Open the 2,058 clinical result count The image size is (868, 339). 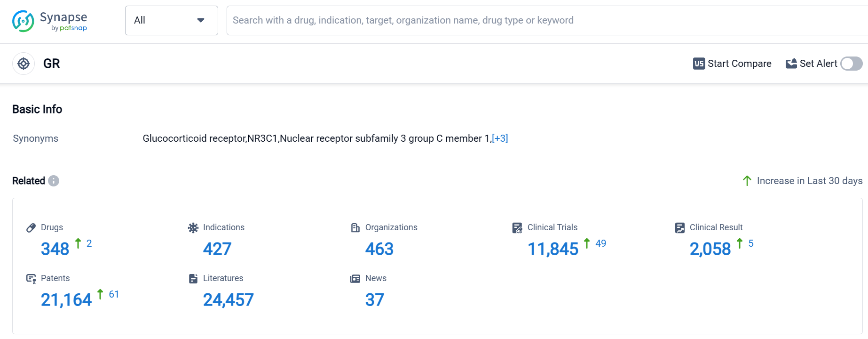click(710, 249)
